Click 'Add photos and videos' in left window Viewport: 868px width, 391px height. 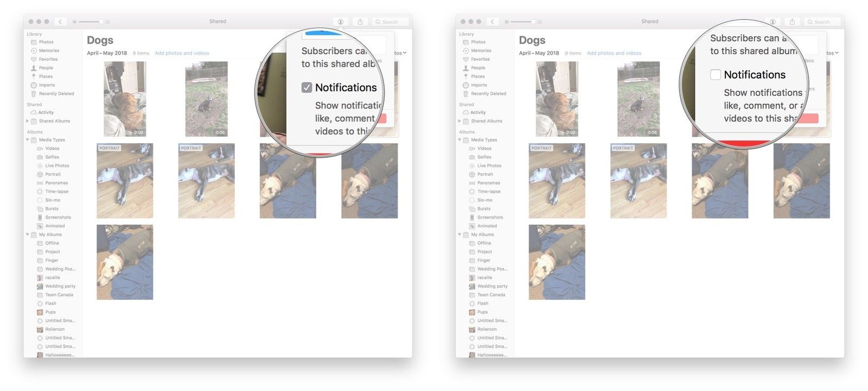click(182, 53)
